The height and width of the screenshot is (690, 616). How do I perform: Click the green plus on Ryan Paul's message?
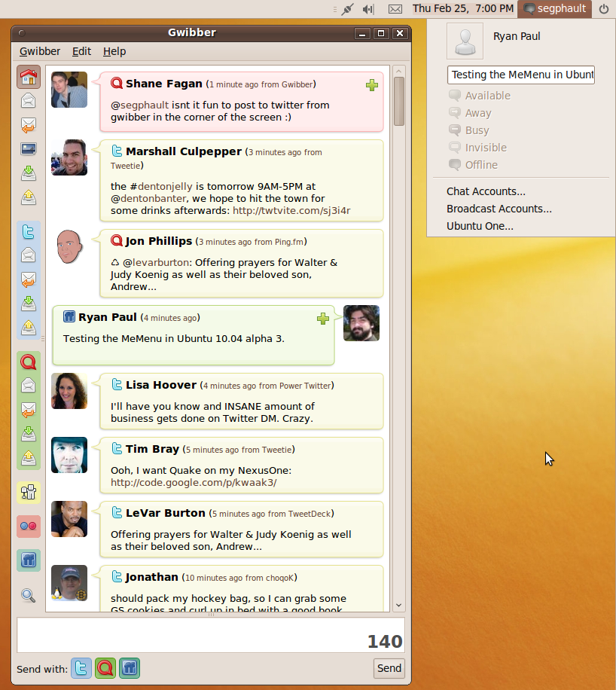pyautogui.click(x=323, y=319)
